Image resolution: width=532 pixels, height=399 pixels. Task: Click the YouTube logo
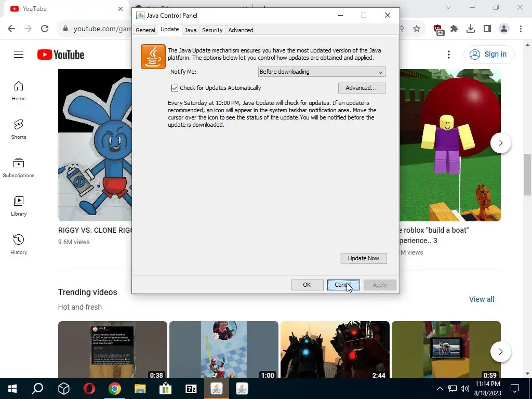point(61,55)
